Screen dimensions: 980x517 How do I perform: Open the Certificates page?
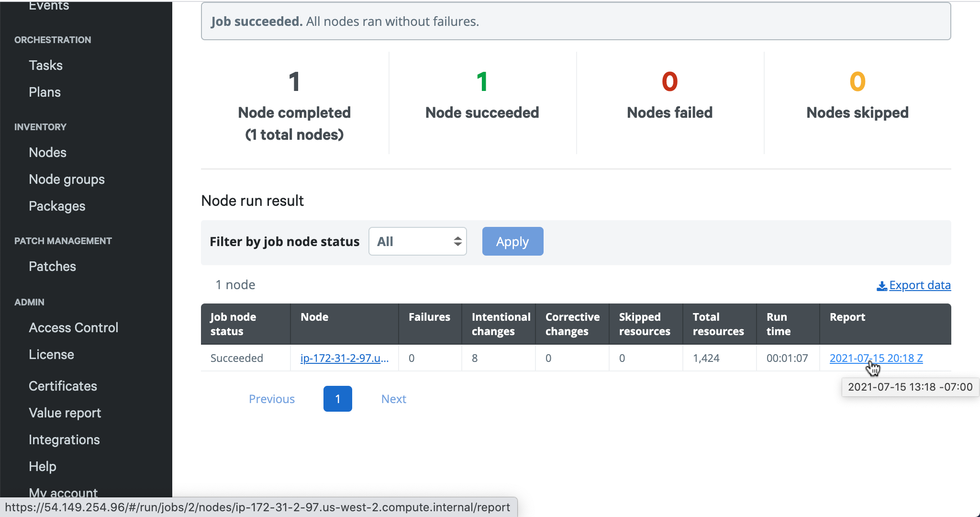pos(63,386)
